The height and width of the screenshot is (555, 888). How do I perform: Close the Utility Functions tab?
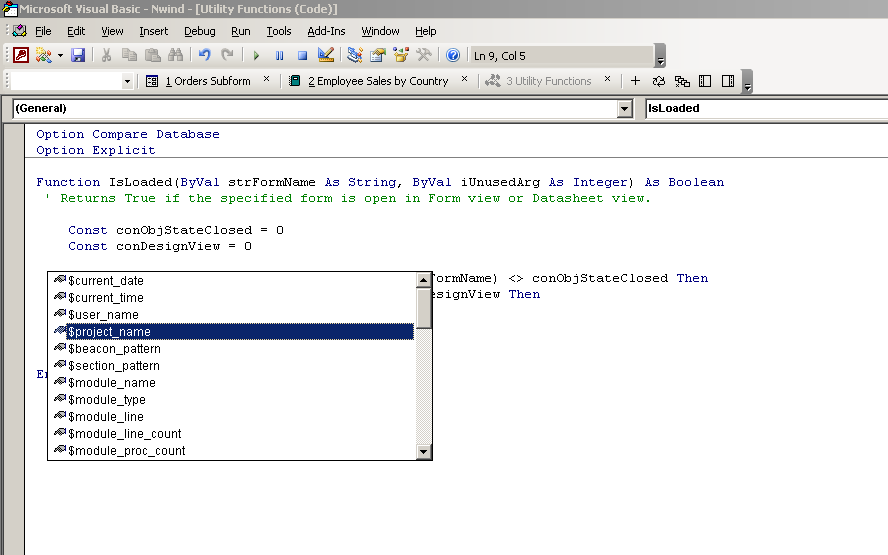tap(607, 79)
